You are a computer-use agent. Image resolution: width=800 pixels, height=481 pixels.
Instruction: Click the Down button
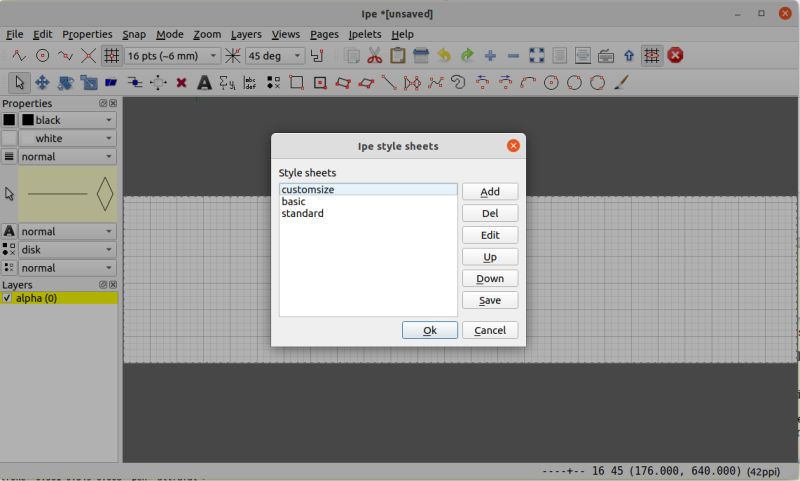coord(490,279)
